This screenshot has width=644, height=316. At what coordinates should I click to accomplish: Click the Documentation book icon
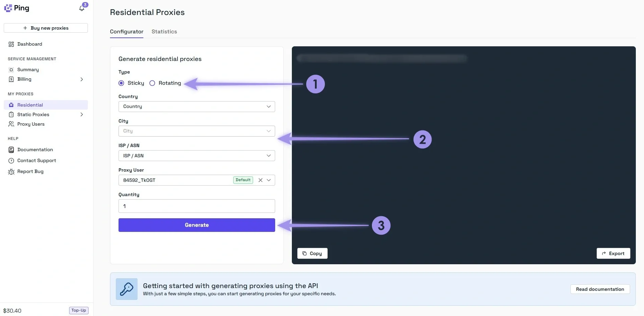pyautogui.click(x=11, y=150)
